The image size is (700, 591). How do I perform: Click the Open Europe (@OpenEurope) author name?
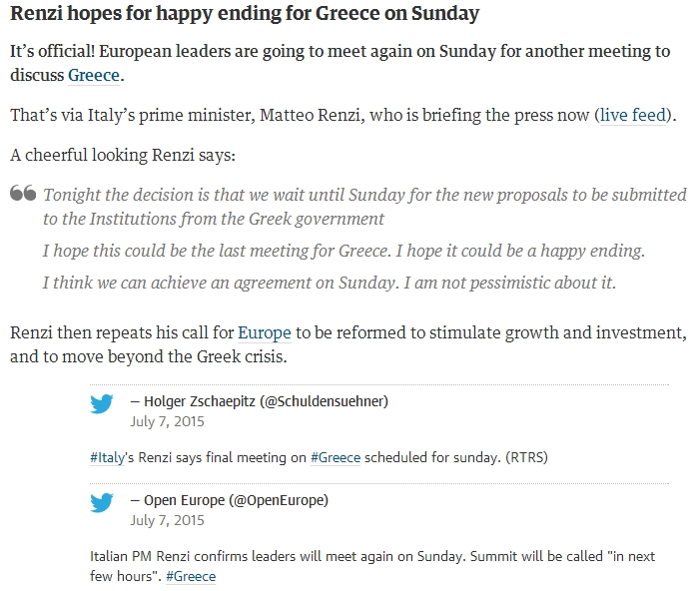pos(236,500)
